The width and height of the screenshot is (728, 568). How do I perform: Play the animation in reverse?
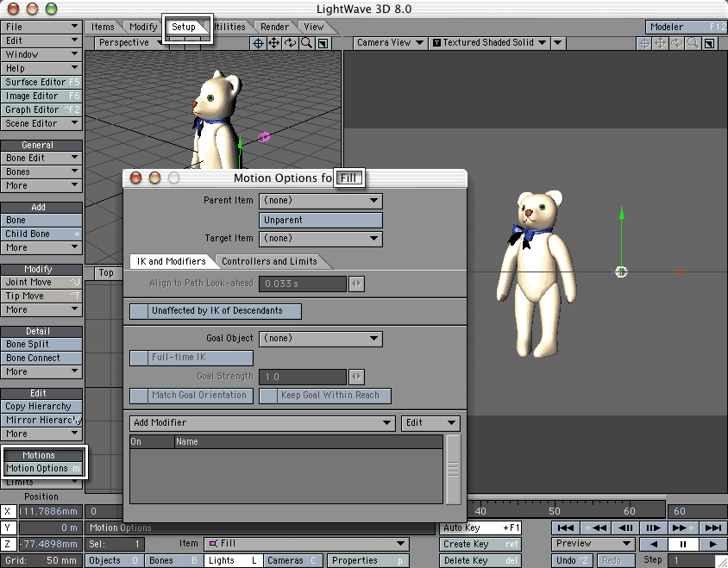pyautogui.click(x=654, y=544)
